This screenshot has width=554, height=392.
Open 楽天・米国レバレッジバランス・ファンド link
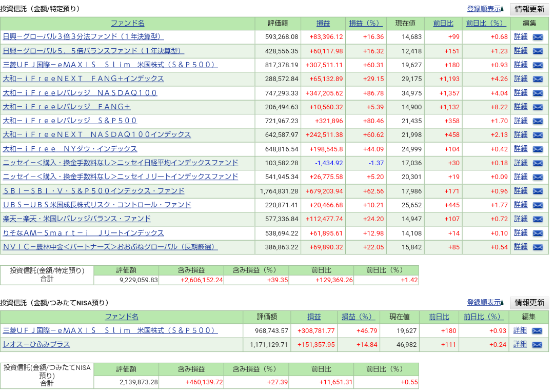(x=76, y=219)
